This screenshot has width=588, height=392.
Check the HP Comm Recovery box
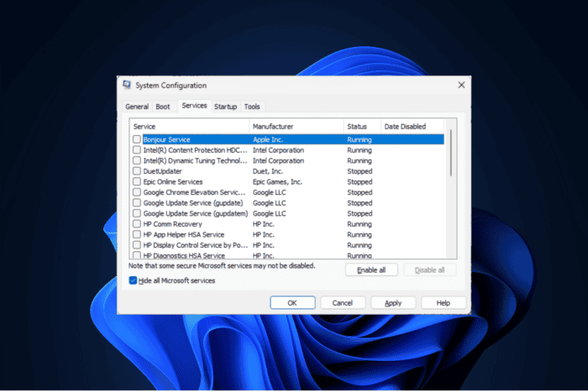click(137, 224)
